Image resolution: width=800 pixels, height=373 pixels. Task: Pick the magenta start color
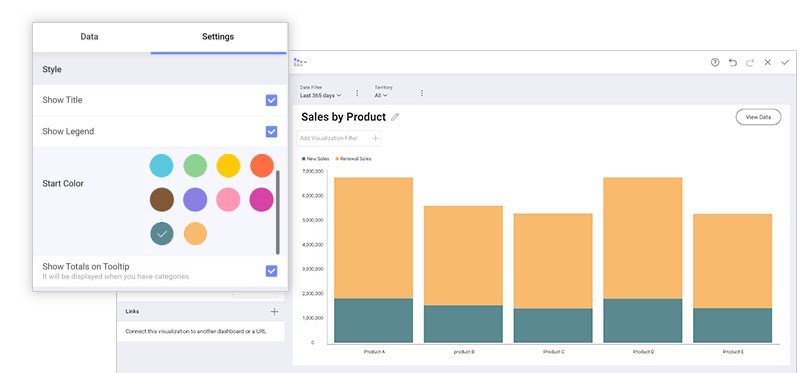pyautogui.click(x=262, y=200)
